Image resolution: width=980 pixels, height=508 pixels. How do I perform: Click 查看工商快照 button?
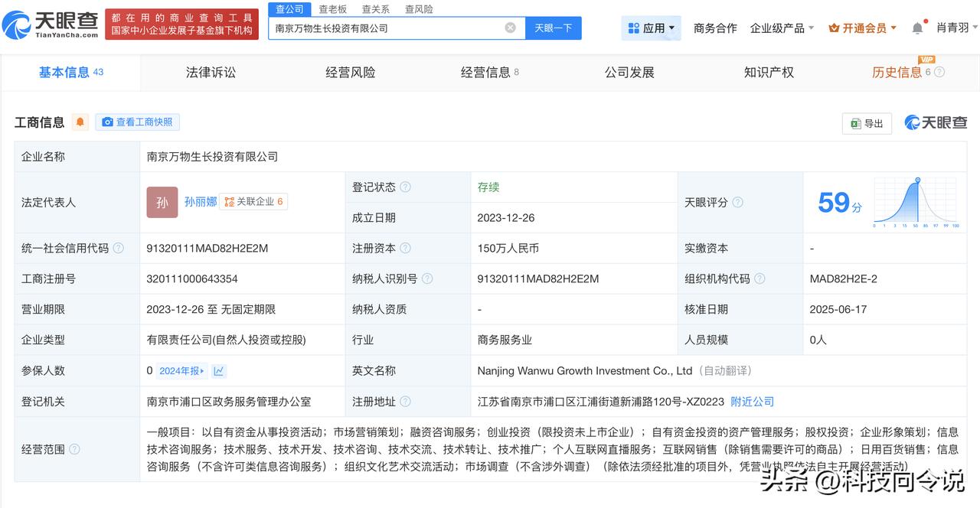137,122
